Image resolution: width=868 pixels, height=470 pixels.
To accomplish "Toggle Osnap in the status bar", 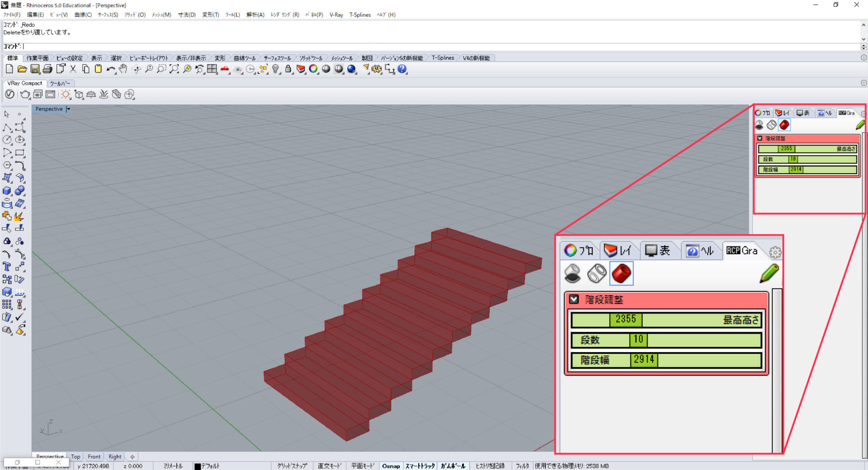I will point(391,466).
